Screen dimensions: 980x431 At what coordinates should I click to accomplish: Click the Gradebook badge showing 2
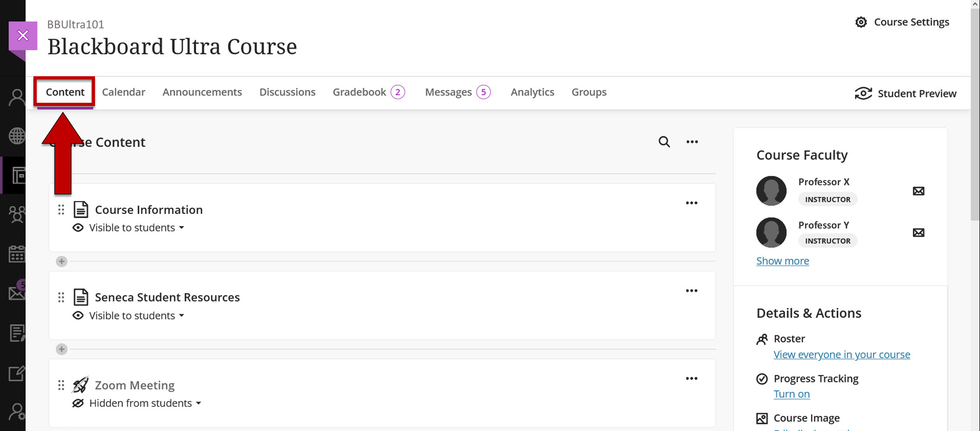click(x=398, y=92)
